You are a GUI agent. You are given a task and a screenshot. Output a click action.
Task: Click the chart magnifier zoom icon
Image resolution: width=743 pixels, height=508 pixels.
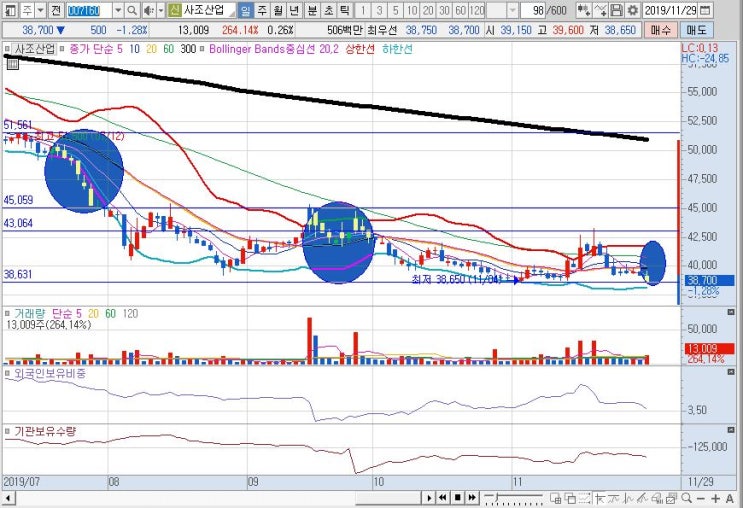click(686, 498)
